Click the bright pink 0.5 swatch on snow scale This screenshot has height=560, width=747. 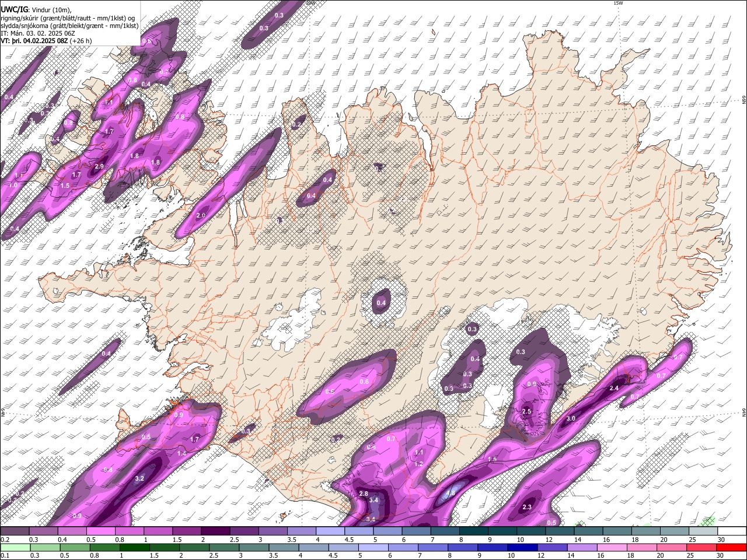point(100,531)
